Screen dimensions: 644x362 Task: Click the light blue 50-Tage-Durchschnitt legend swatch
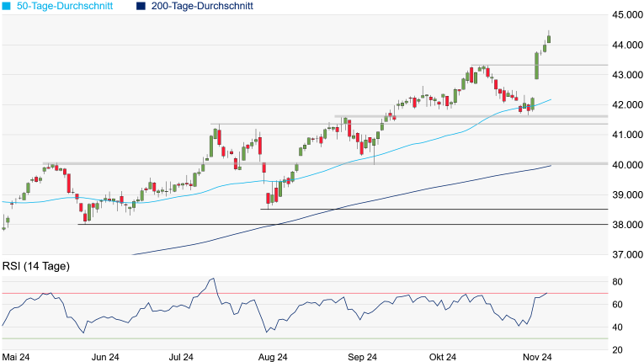[7, 7]
